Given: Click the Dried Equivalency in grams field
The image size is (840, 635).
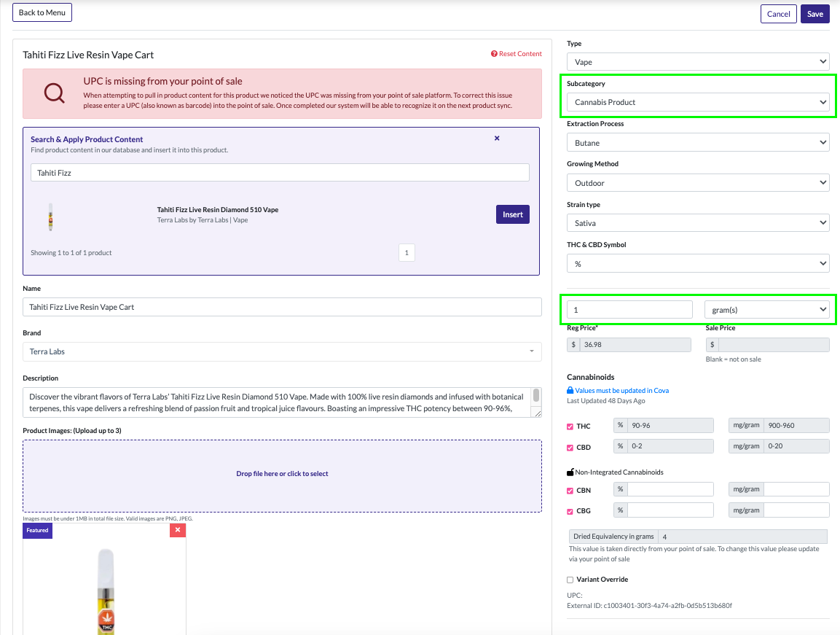Looking at the screenshot, I should [x=742, y=537].
